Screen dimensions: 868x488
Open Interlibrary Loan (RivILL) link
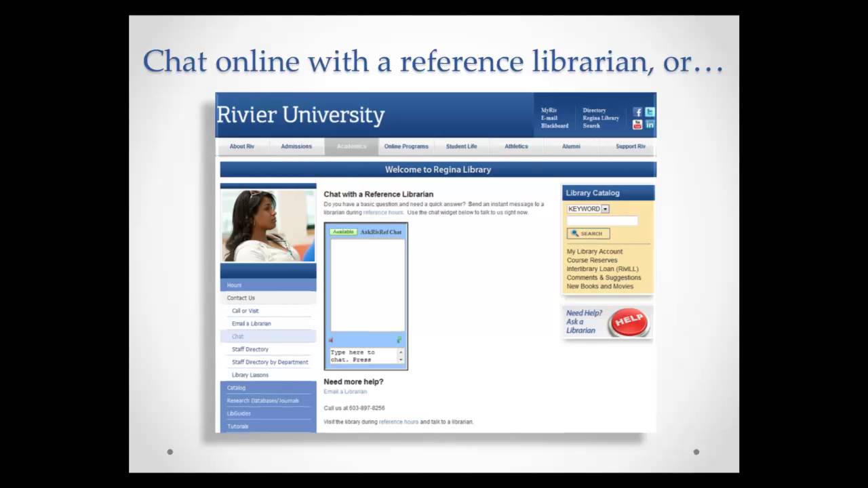tap(603, 269)
